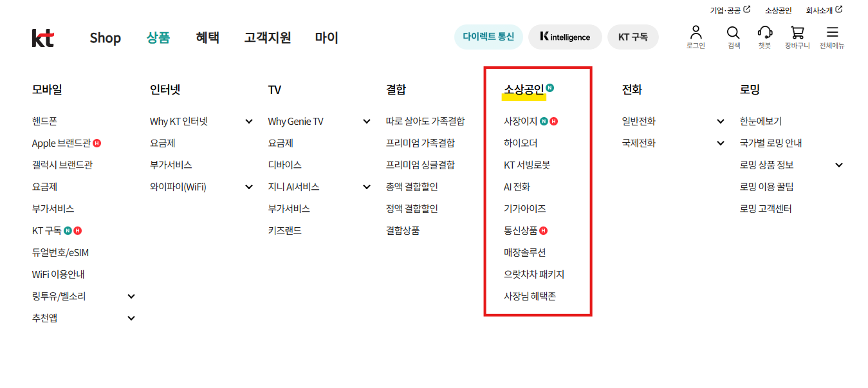868x388 pixels.
Task: Expand 지니 AI서비스 submenu arrow
Action: tap(367, 187)
